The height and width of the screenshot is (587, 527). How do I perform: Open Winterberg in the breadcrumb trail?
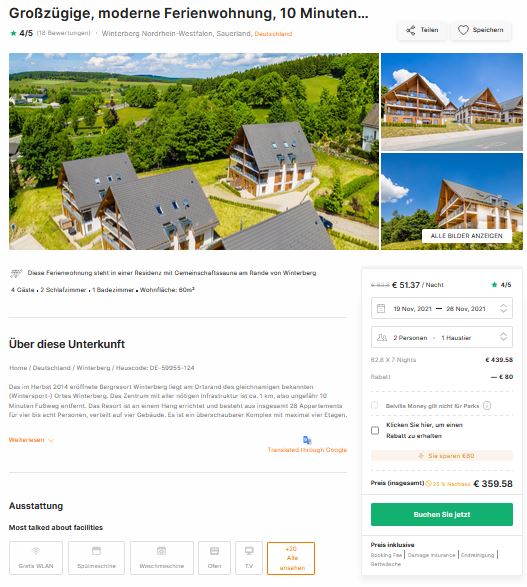(x=93, y=368)
